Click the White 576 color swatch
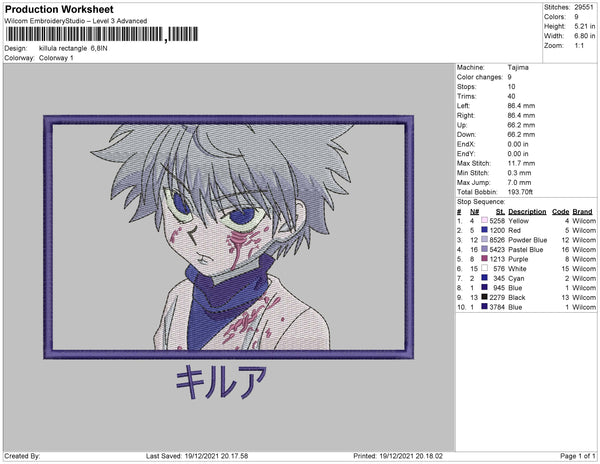600x464 pixels. (x=484, y=268)
